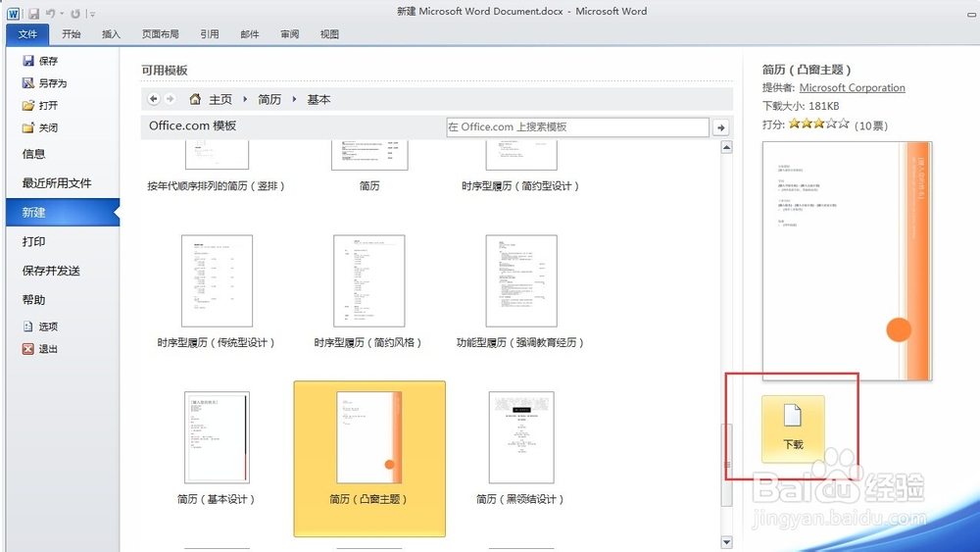
Task: Switch to the 视图 tab
Action: [x=329, y=34]
